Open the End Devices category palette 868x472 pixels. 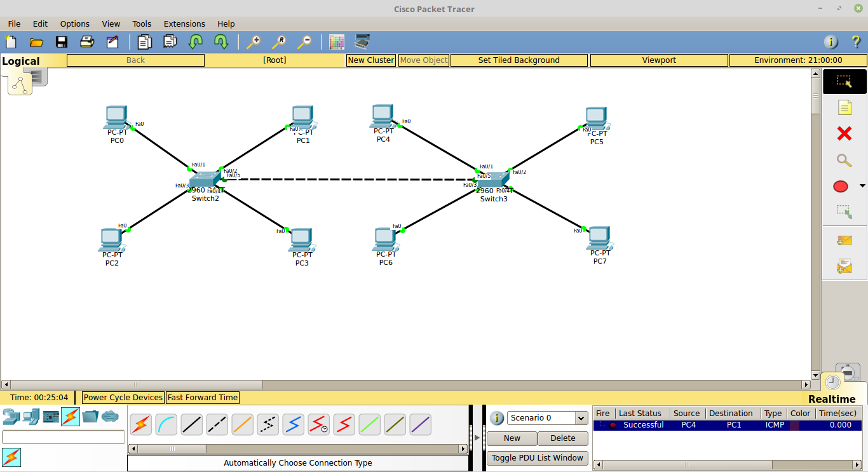31,416
